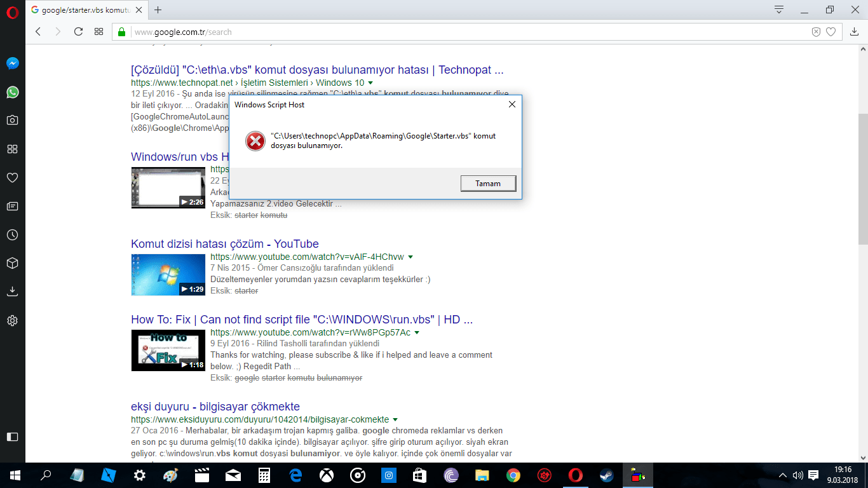Toggle the sidebar panel at bottom left
Image resolution: width=868 pixels, height=488 pixels.
12,437
